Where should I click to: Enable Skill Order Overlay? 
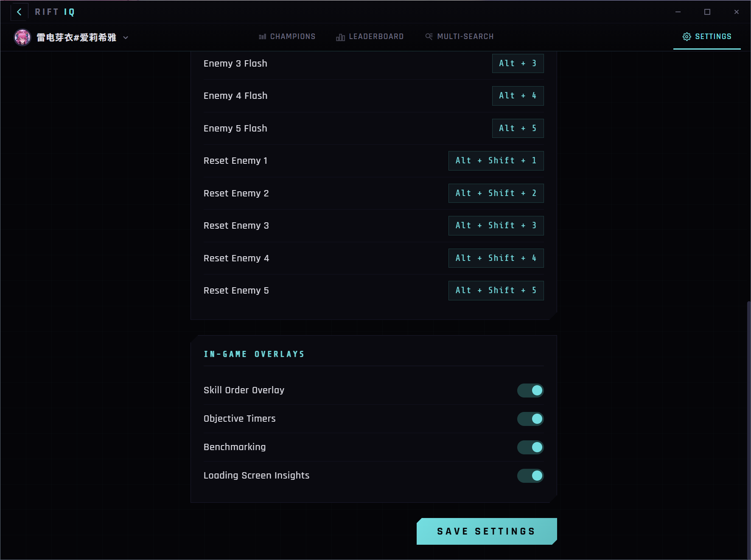click(x=530, y=390)
